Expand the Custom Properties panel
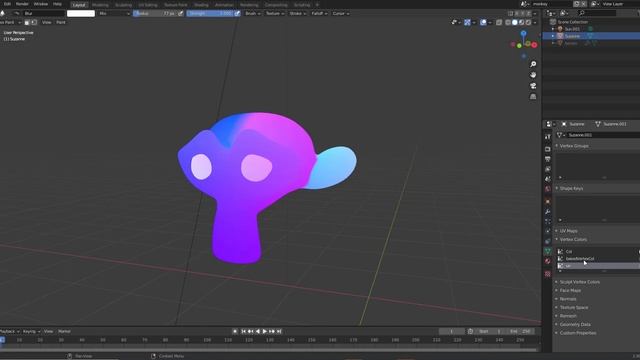The height and width of the screenshot is (360, 640). pos(578,333)
